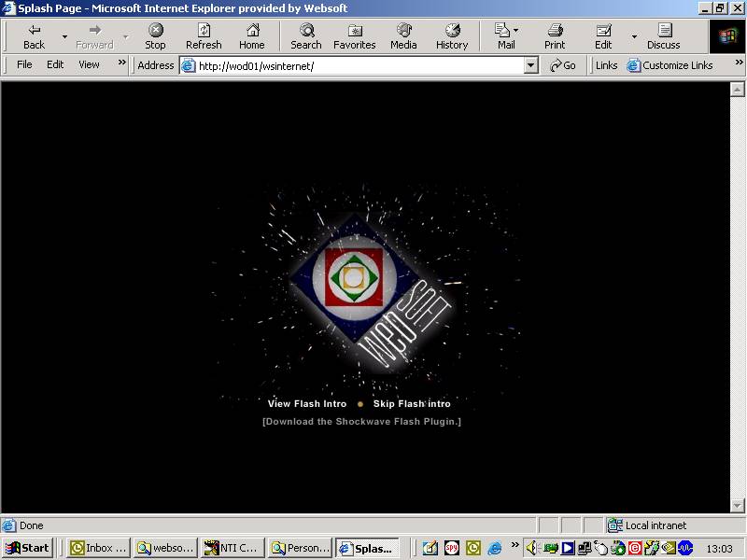
Task: Go to the Home page
Action: pos(252,36)
